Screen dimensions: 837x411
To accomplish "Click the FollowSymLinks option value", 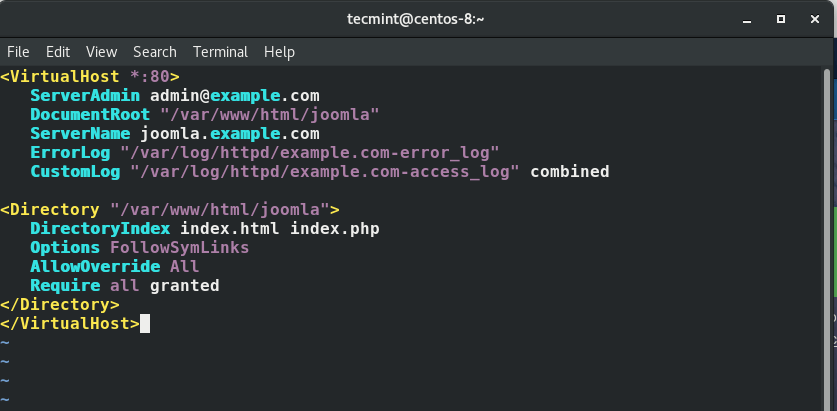I will (x=180, y=248).
